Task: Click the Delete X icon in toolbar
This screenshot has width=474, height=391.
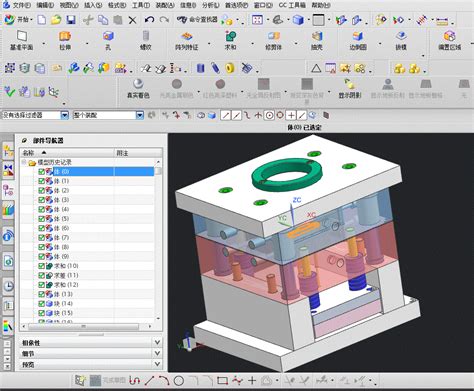Action: point(132,20)
